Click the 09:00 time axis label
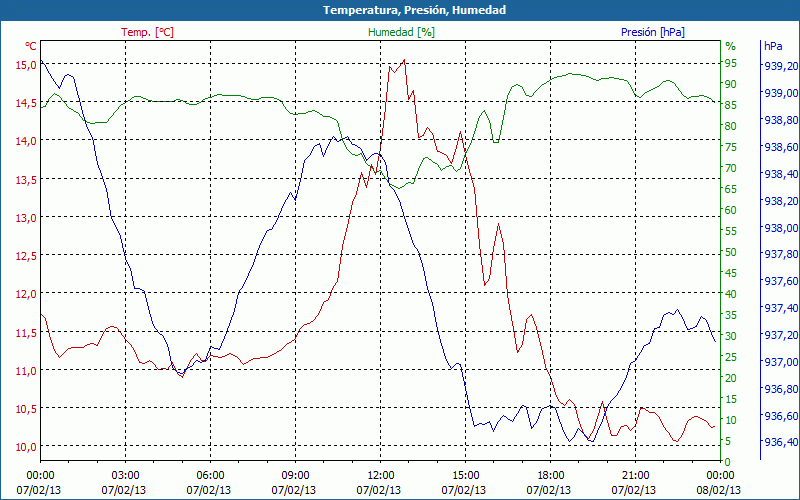Screen dimensions: 800x500 295,476
